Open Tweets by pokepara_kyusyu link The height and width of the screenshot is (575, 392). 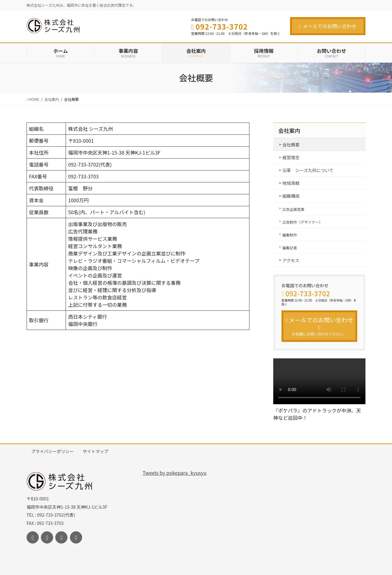tap(174, 473)
